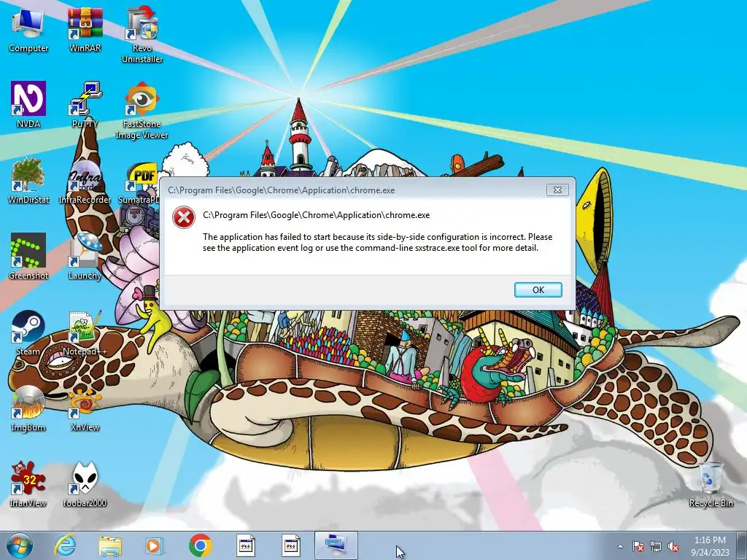The height and width of the screenshot is (560, 747).
Task: Click the NVDA desktop icon
Action: coord(28,105)
